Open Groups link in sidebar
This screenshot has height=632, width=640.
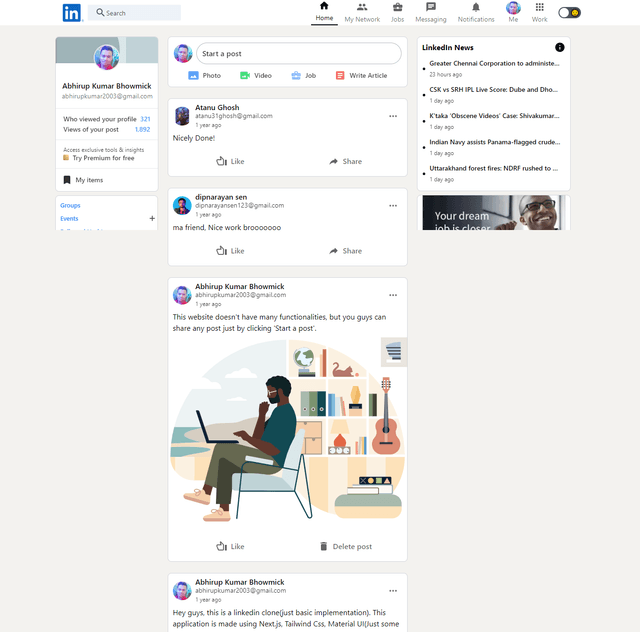pyautogui.click(x=70, y=205)
